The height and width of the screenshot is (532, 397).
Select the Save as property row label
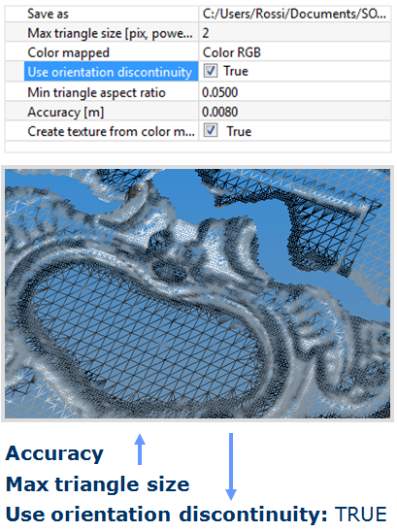point(49,14)
